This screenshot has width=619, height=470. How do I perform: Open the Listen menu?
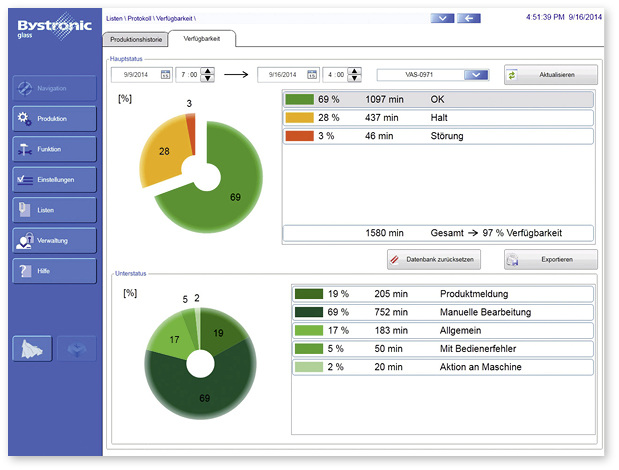pos(54,210)
